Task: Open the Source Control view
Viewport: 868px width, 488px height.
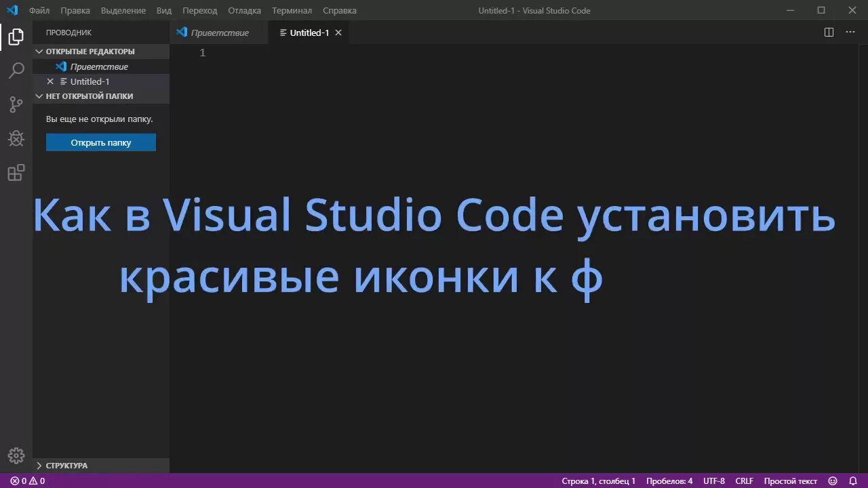Action: click(16, 104)
